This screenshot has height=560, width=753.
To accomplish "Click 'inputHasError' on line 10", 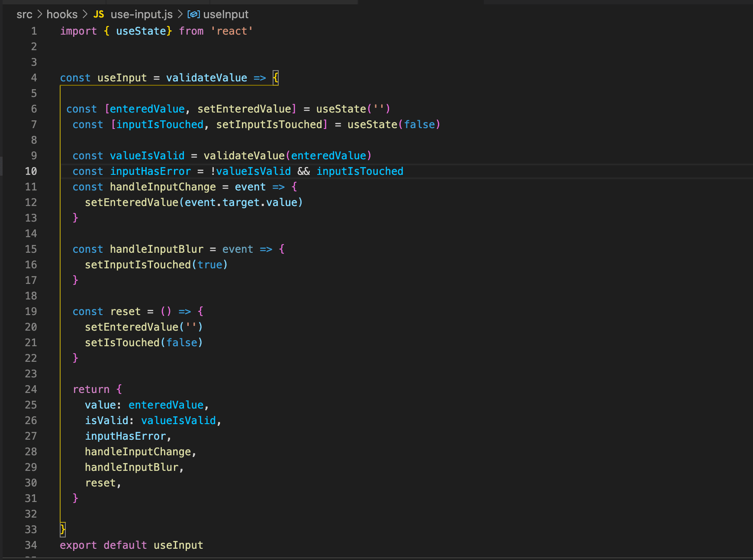I will [x=150, y=171].
